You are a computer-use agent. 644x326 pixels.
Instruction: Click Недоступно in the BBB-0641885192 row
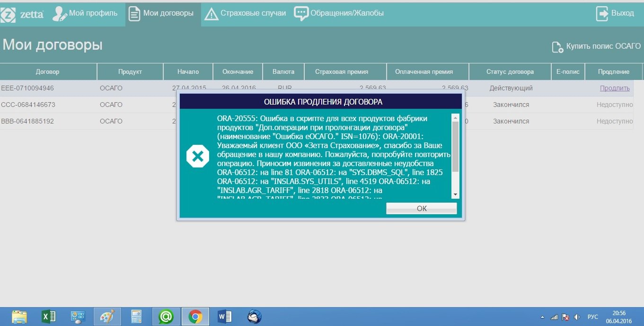coord(615,121)
